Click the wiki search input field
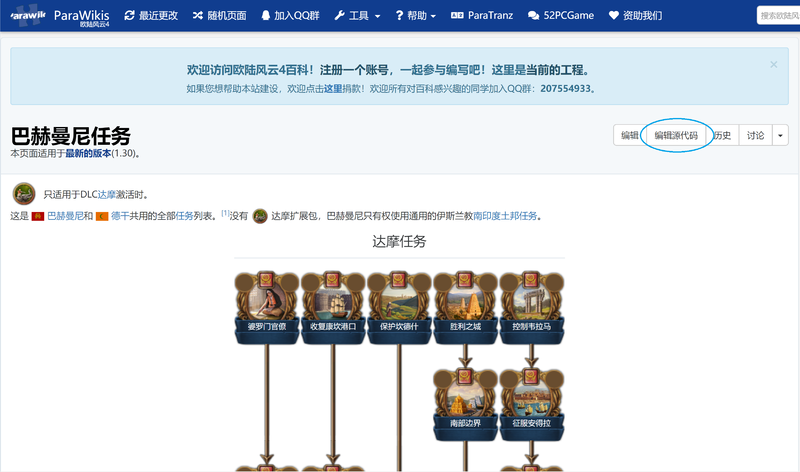Image resolution: width=800 pixels, height=472 pixels. pos(779,15)
